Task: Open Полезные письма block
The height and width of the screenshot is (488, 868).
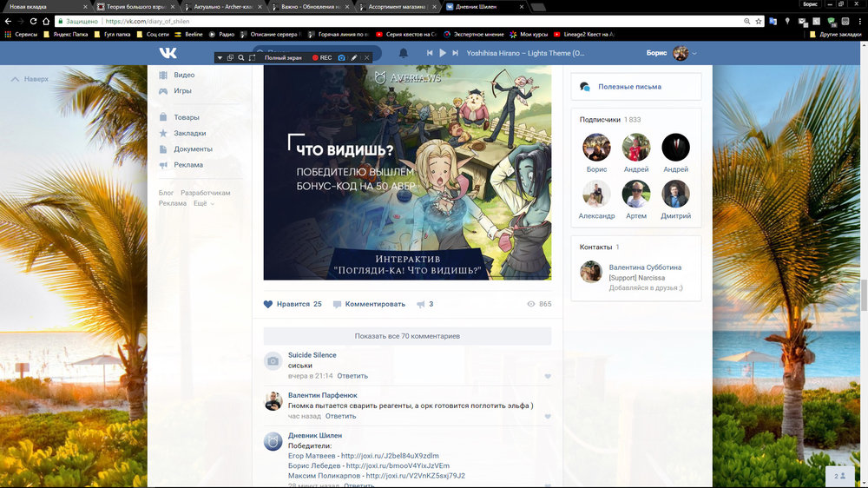Action: coord(636,87)
